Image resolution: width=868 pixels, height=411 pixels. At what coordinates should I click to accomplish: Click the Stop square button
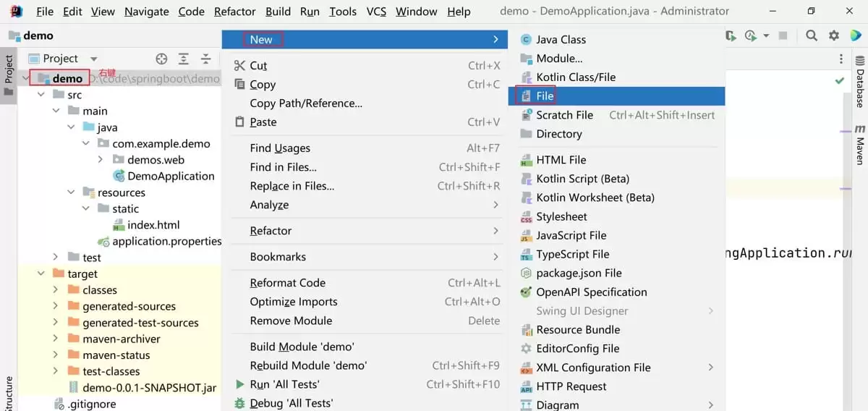(783, 35)
